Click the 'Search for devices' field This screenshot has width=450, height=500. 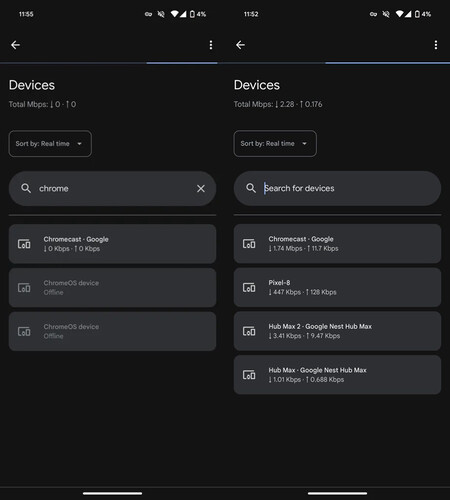click(x=337, y=189)
